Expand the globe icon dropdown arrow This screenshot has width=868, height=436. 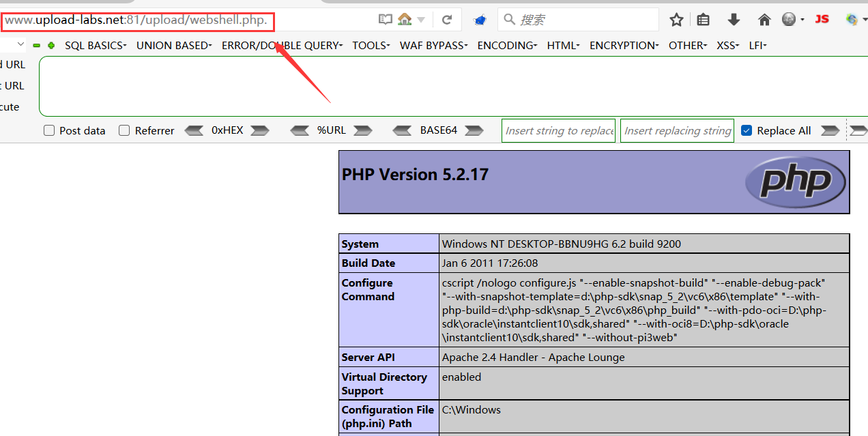802,20
